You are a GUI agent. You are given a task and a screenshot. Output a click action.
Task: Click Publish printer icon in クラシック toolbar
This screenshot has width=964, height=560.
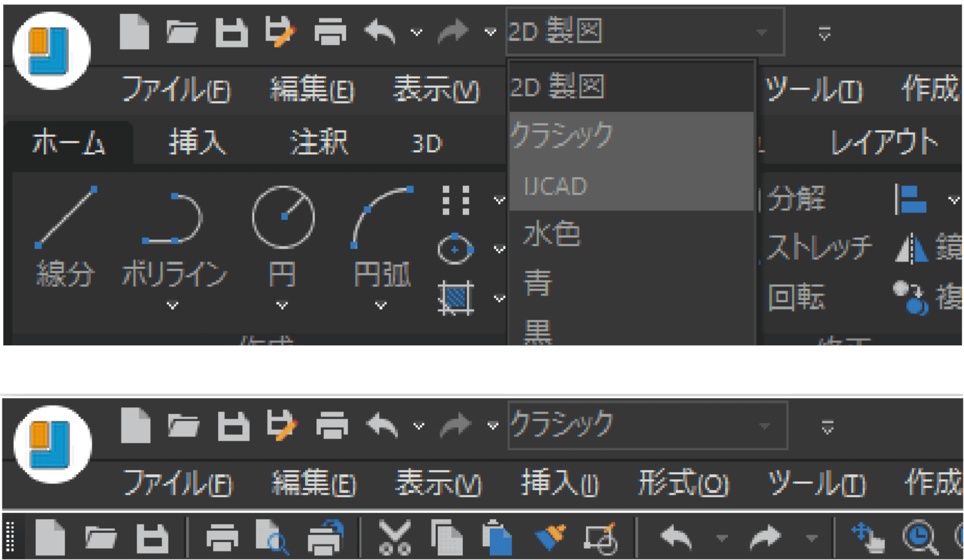pyautogui.click(x=325, y=537)
